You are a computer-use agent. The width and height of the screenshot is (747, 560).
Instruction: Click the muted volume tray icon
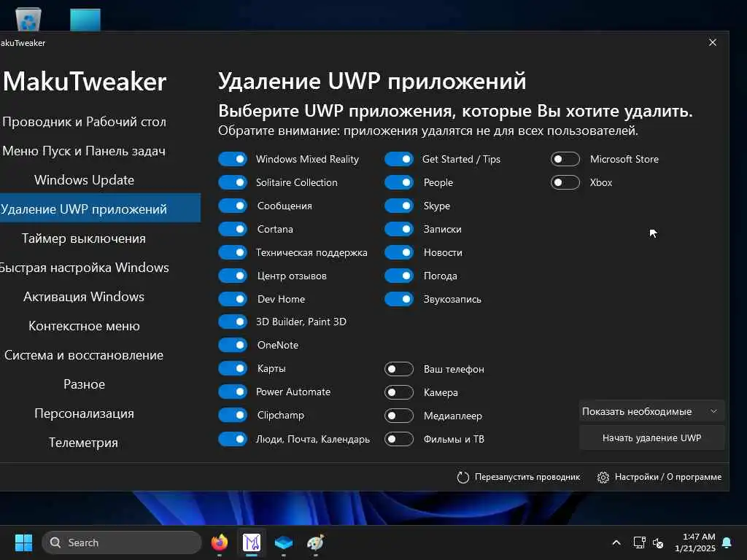[x=658, y=542]
